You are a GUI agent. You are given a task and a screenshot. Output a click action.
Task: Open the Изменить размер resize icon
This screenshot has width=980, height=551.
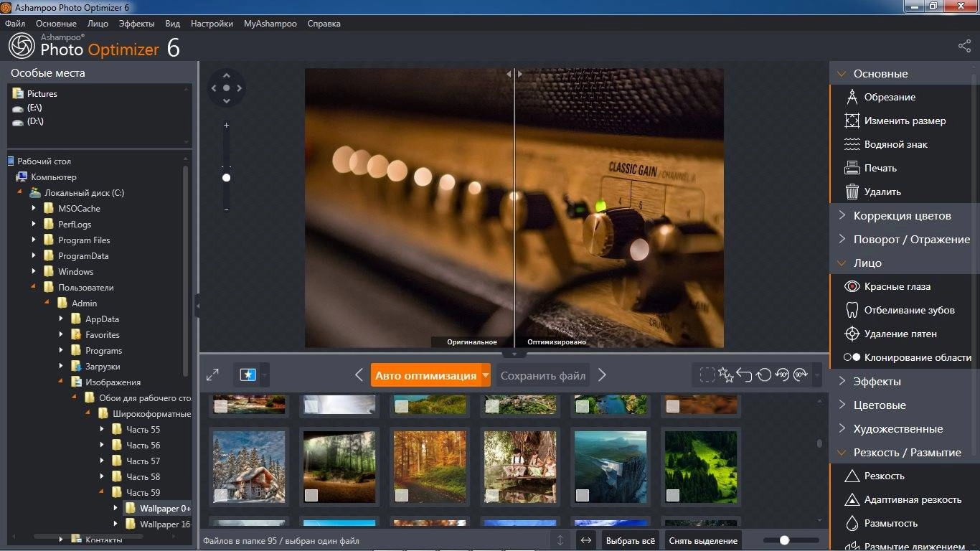click(852, 121)
